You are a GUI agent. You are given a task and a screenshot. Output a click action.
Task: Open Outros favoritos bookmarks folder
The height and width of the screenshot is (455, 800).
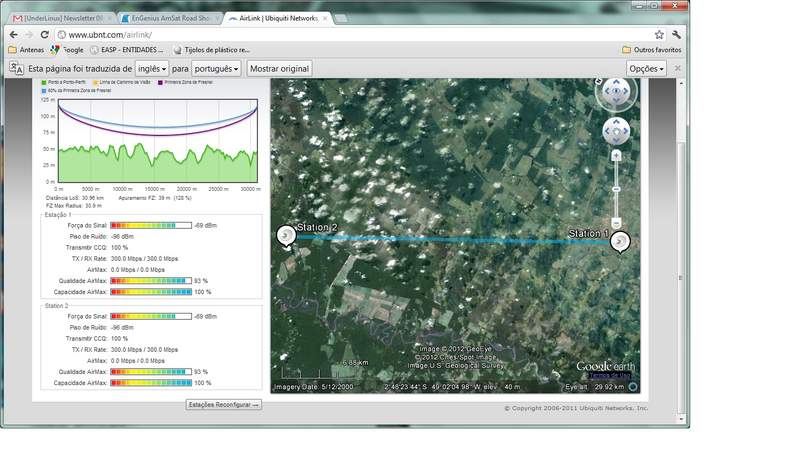pyautogui.click(x=652, y=50)
